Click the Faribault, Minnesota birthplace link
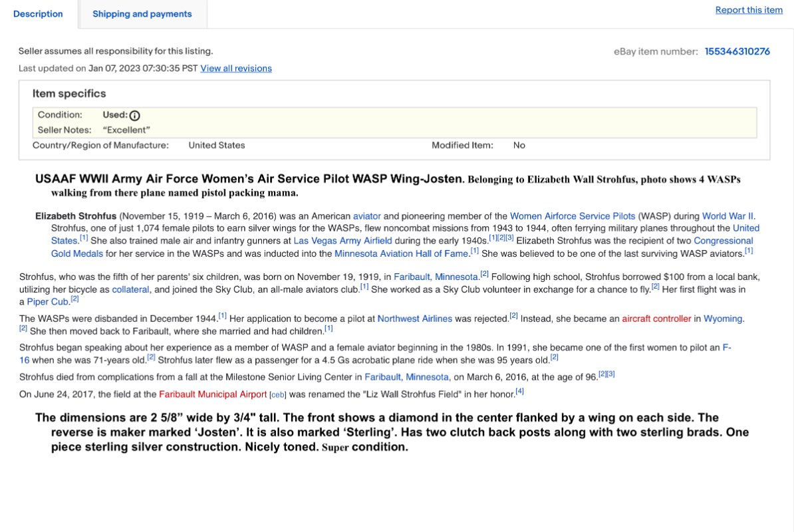Viewport: 794px width, 532px height. [436, 277]
